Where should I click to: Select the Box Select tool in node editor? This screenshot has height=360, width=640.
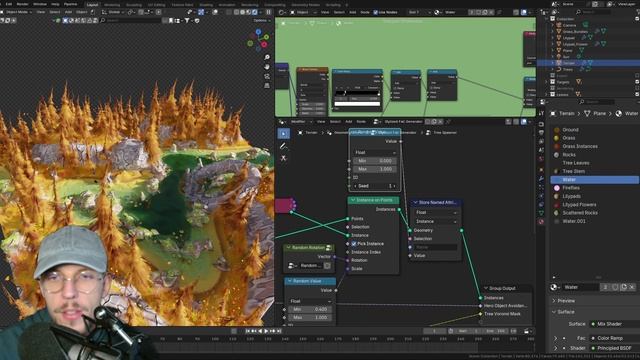click(284, 133)
